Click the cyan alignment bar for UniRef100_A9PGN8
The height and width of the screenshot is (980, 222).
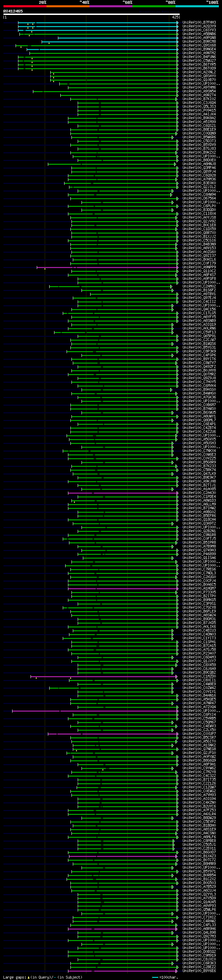point(118,38)
